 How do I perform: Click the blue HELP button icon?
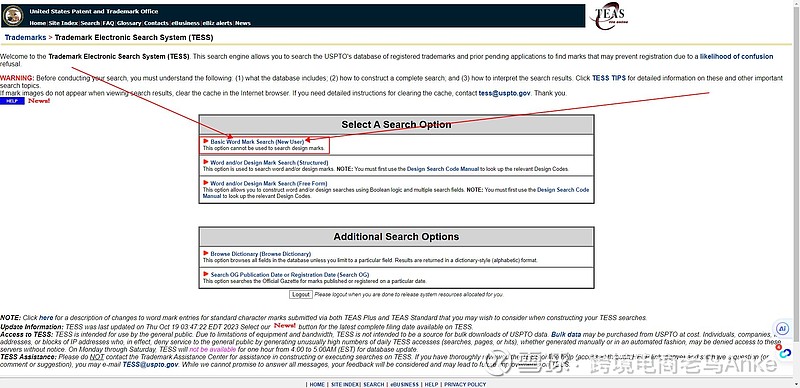[12, 101]
